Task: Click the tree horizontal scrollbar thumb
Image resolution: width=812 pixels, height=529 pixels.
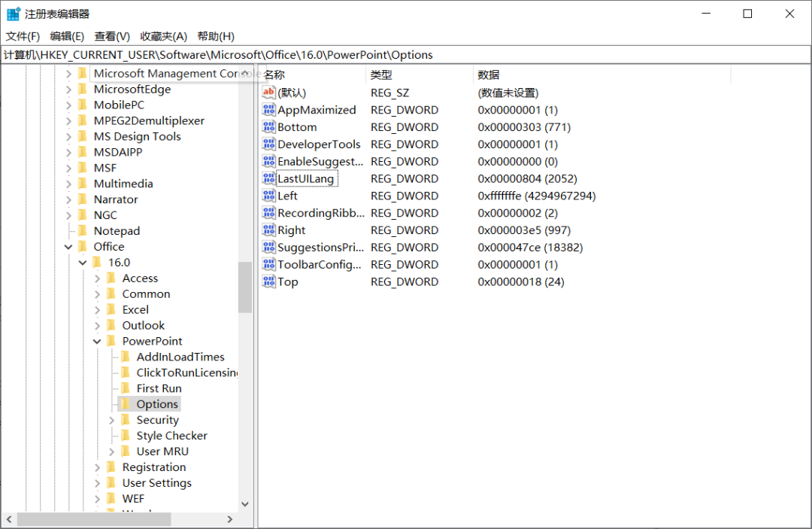Action: pyautogui.click(x=94, y=519)
